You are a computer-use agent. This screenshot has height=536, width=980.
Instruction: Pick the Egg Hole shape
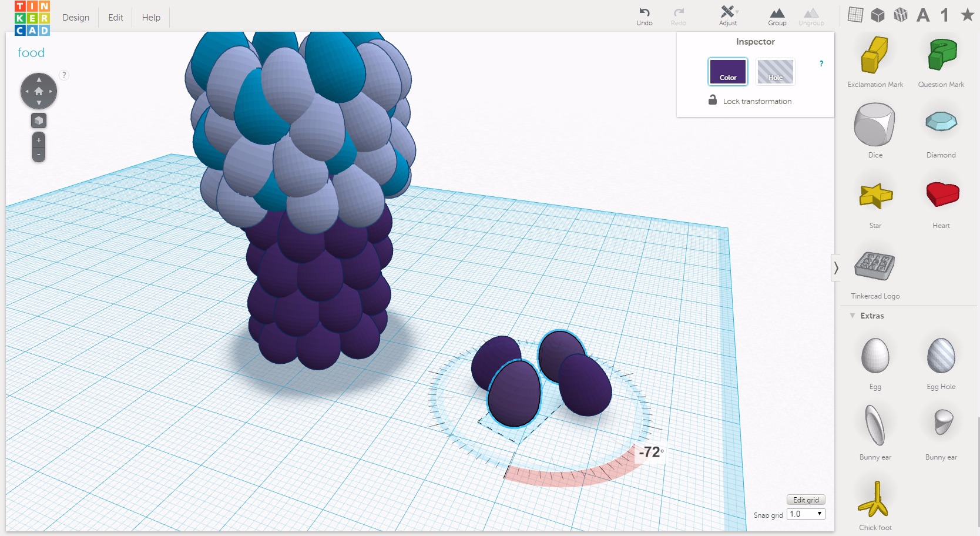(941, 356)
